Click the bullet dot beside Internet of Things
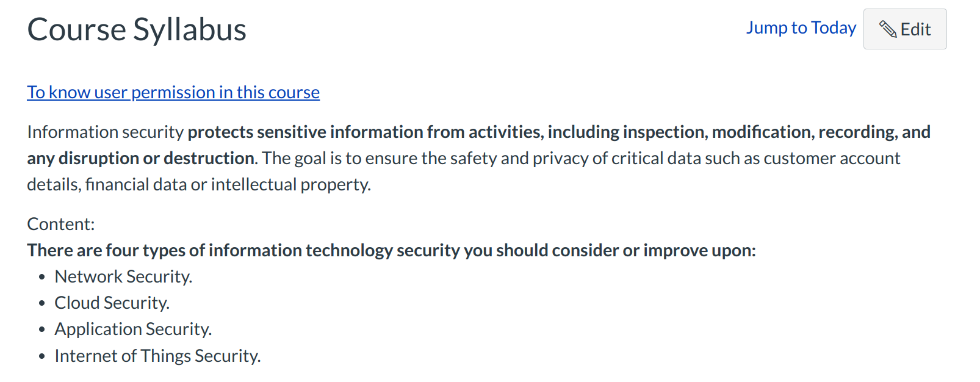Image resolution: width=980 pixels, height=382 pixels. 41,356
